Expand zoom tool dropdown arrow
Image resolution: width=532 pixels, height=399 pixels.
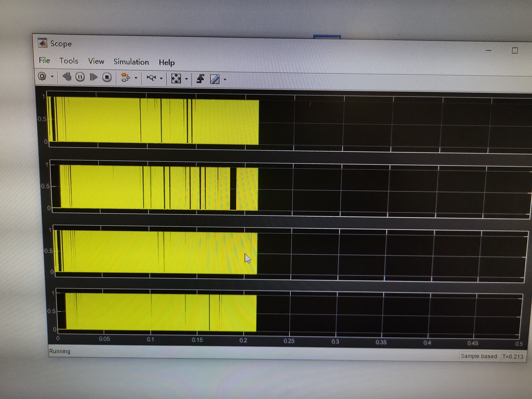pyautogui.click(x=161, y=78)
